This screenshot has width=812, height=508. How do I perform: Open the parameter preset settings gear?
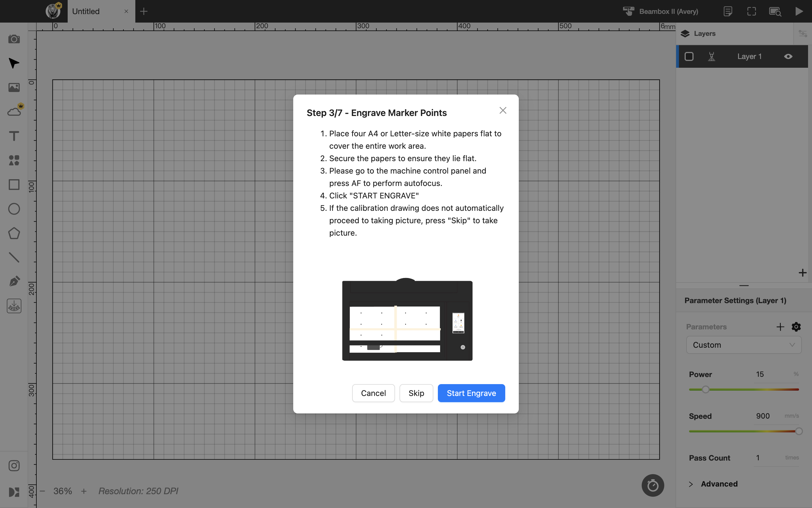point(796,327)
